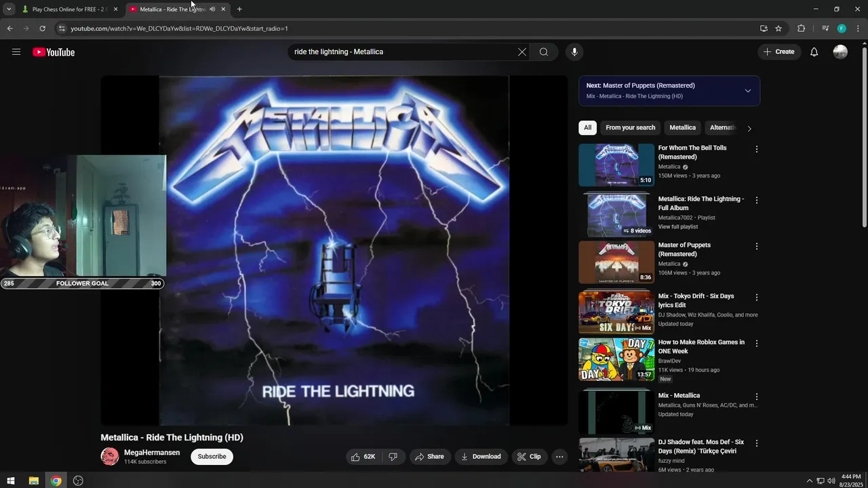Show hidden system tray icons
This screenshot has height=488, width=868.
(x=809, y=481)
